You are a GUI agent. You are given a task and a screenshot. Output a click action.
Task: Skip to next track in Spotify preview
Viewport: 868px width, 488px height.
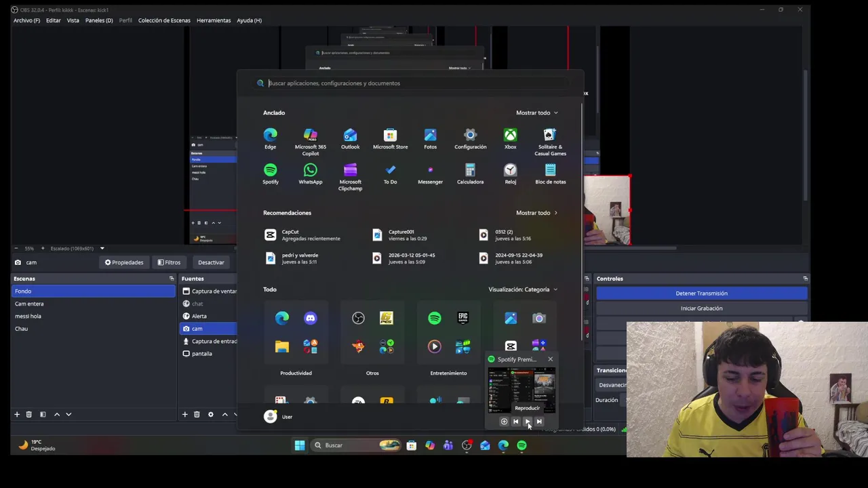tap(539, 422)
